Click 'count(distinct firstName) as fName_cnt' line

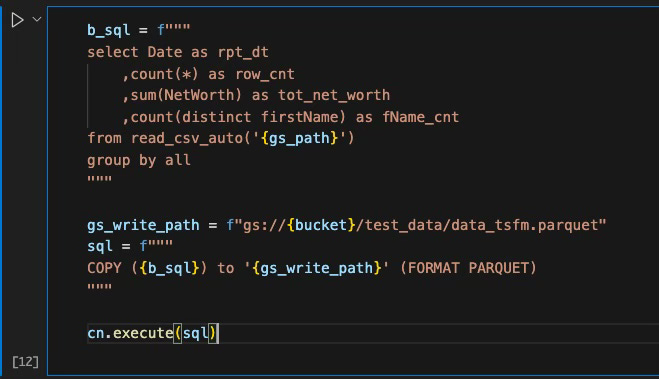pos(295,117)
